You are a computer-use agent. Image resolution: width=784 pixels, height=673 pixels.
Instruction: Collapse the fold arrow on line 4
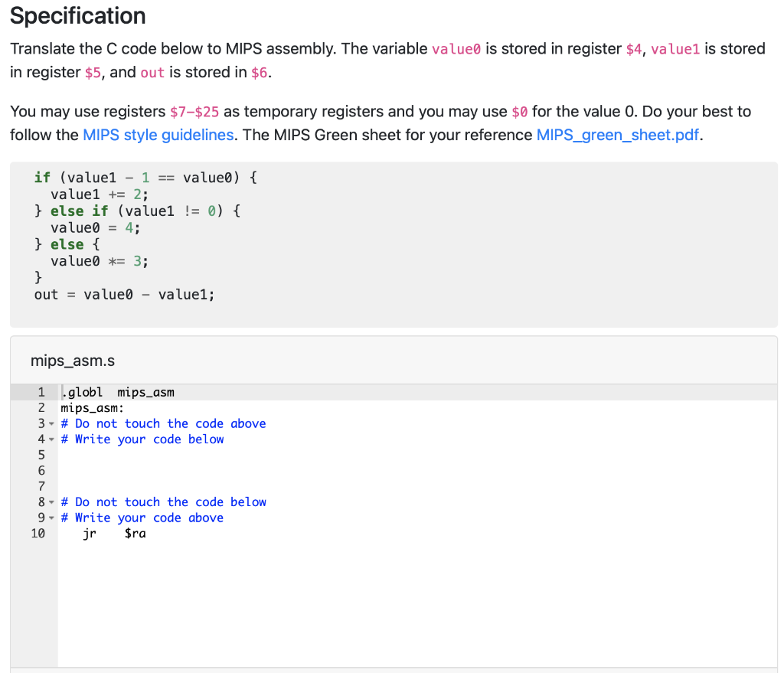point(51,439)
